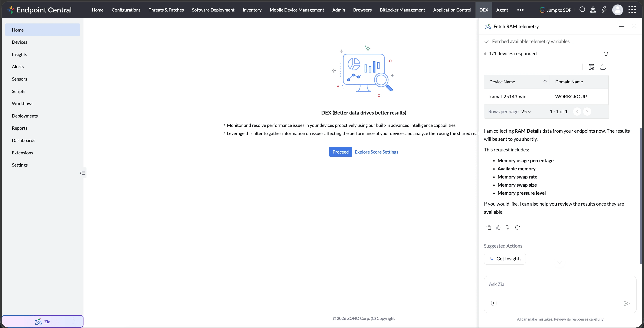
Task: Open the search icon in top bar
Action: 582,10
